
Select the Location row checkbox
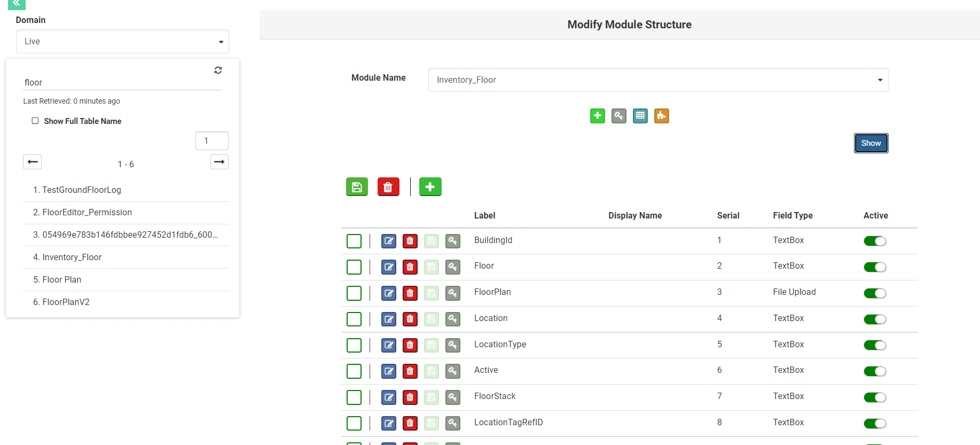pos(354,319)
